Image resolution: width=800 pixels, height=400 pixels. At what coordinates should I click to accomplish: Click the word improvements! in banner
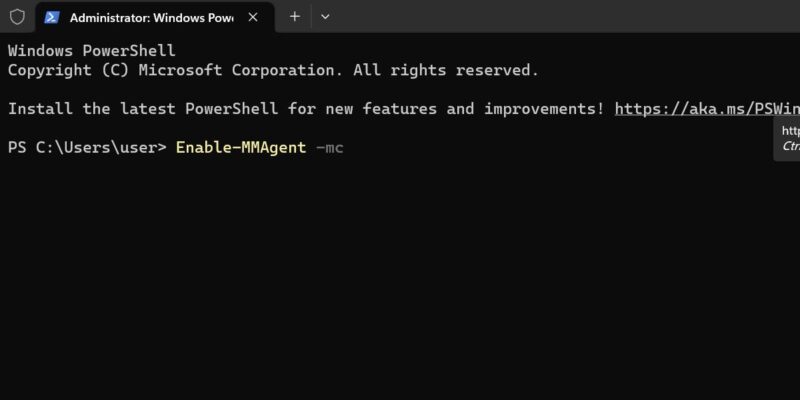(x=544, y=109)
